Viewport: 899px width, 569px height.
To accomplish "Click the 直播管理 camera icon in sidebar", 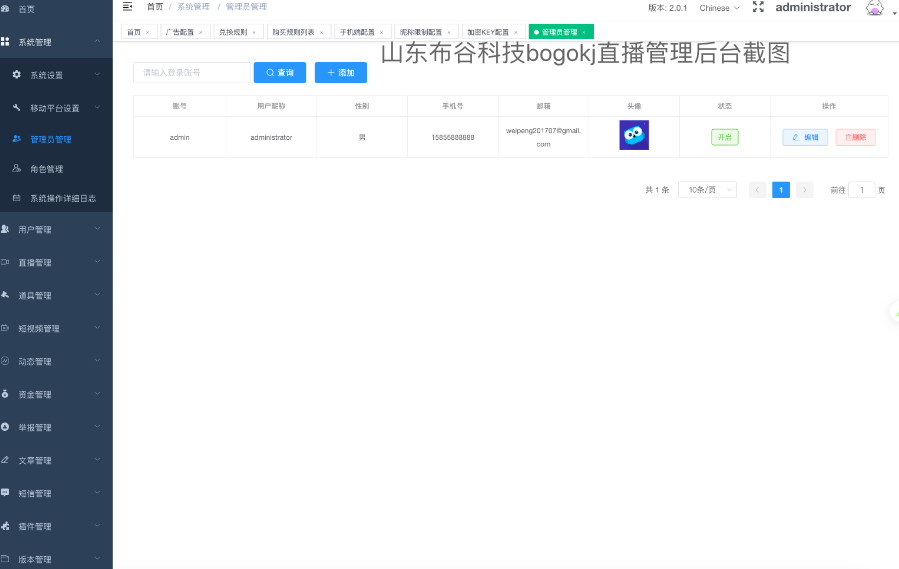I will [6, 262].
